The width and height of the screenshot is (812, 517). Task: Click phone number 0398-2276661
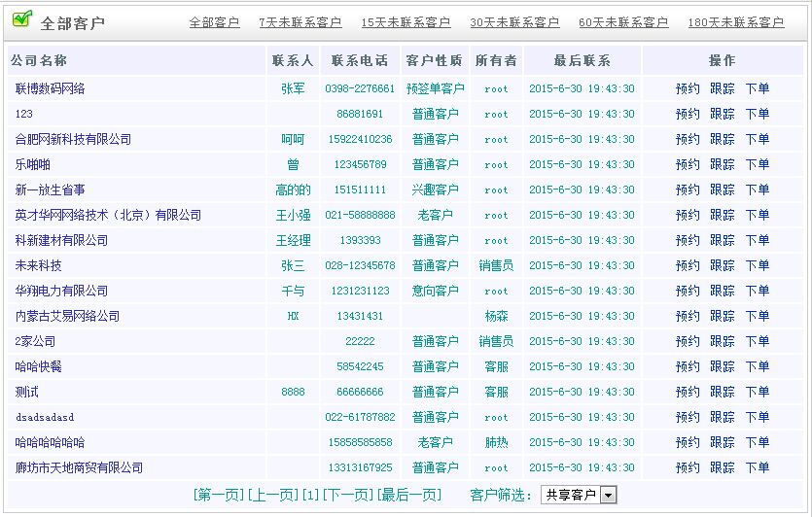tap(360, 88)
